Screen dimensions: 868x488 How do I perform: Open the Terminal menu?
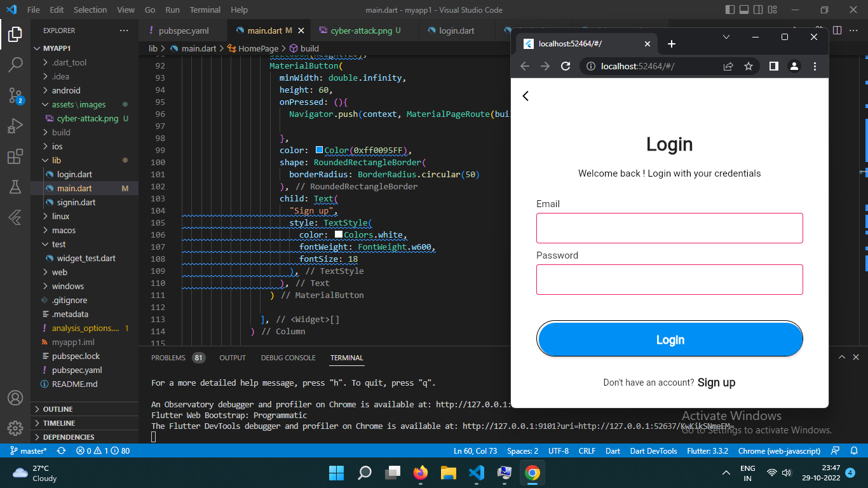click(205, 10)
